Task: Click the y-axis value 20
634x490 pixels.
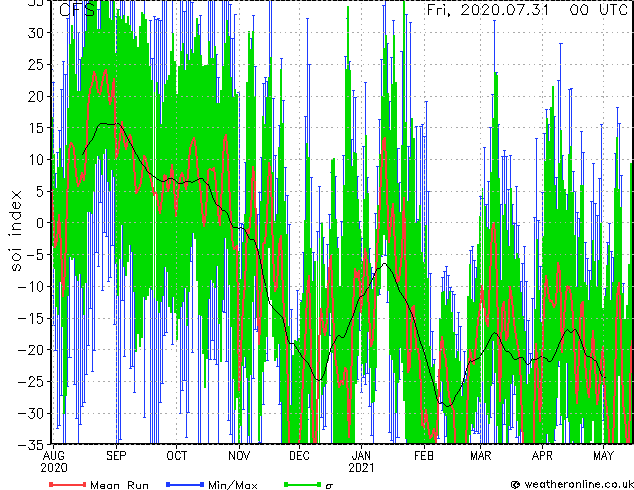Action: click(x=35, y=96)
